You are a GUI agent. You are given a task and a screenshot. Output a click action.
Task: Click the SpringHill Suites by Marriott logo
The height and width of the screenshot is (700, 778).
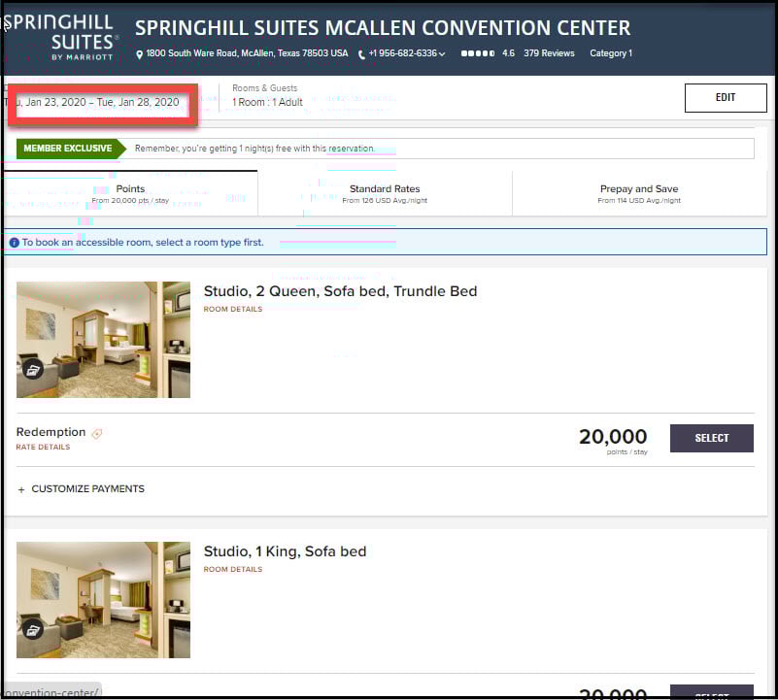click(60, 37)
